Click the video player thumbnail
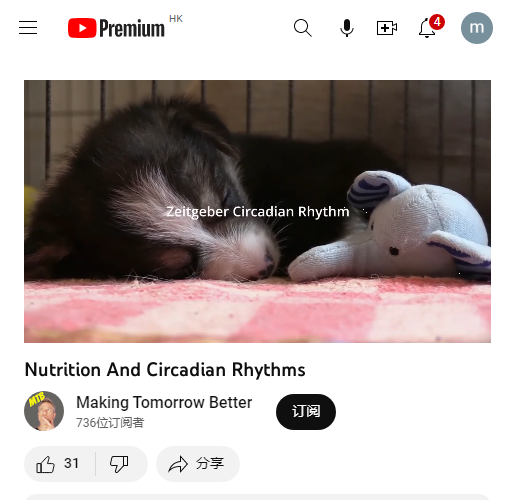Image resolution: width=515 pixels, height=500 pixels. [257, 211]
